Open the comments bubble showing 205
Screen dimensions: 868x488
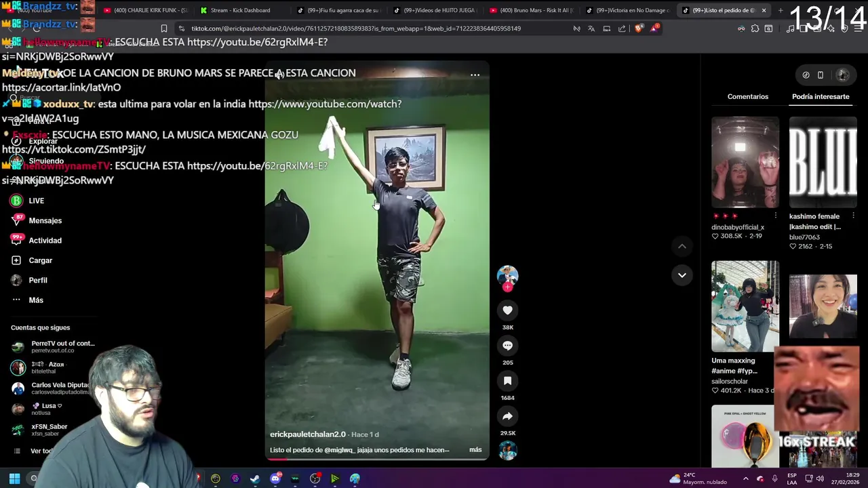(507, 346)
